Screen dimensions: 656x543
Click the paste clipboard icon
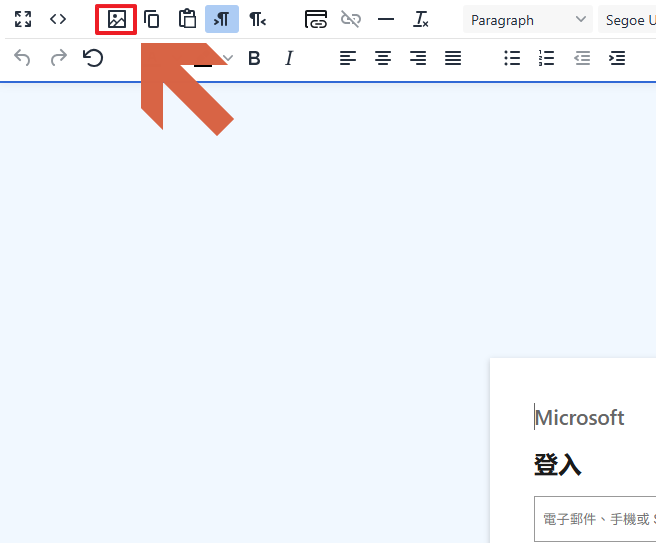tap(187, 19)
